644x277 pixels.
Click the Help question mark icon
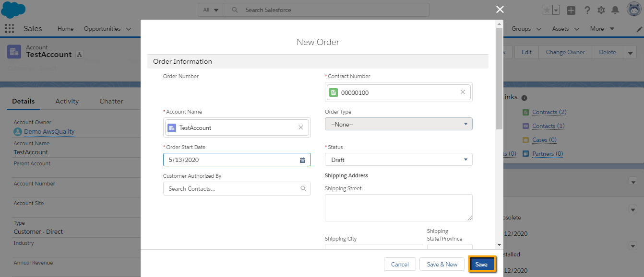[587, 10]
